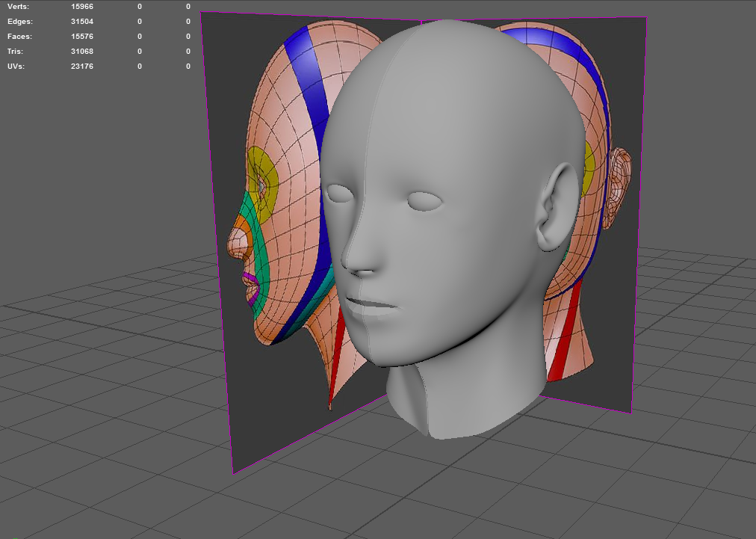
Task: Click the Faces count value 15576
Action: pyautogui.click(x=82, y=36)
